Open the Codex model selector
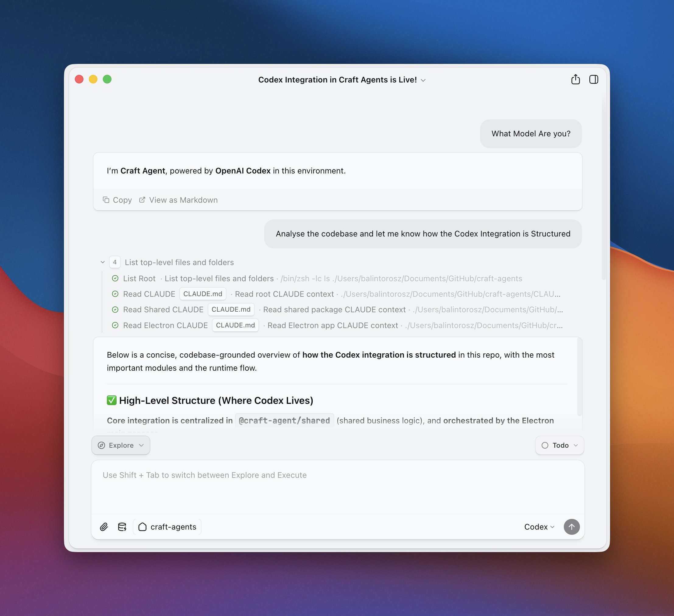The image size is (674, 616). (539, 527)
